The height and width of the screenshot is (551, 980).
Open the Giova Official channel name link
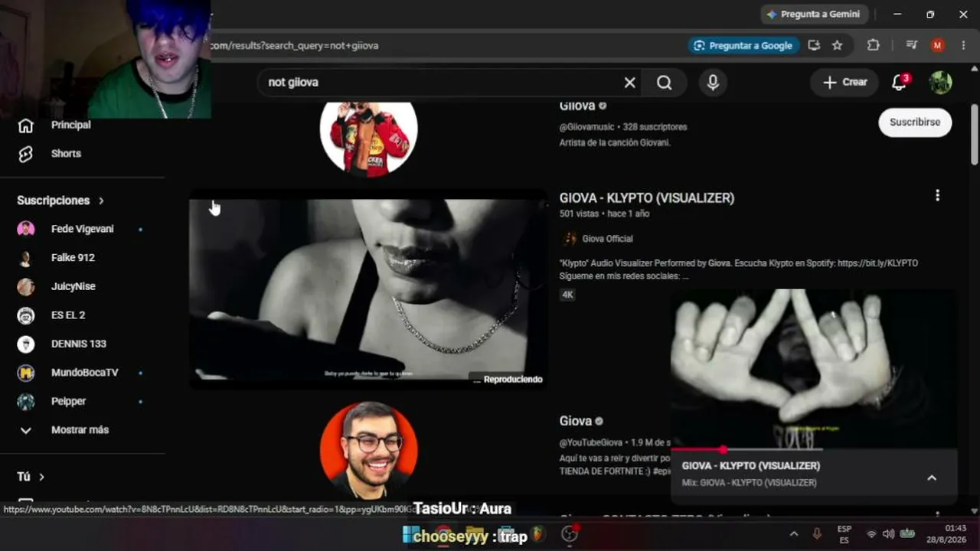click(x=608, y=239)
